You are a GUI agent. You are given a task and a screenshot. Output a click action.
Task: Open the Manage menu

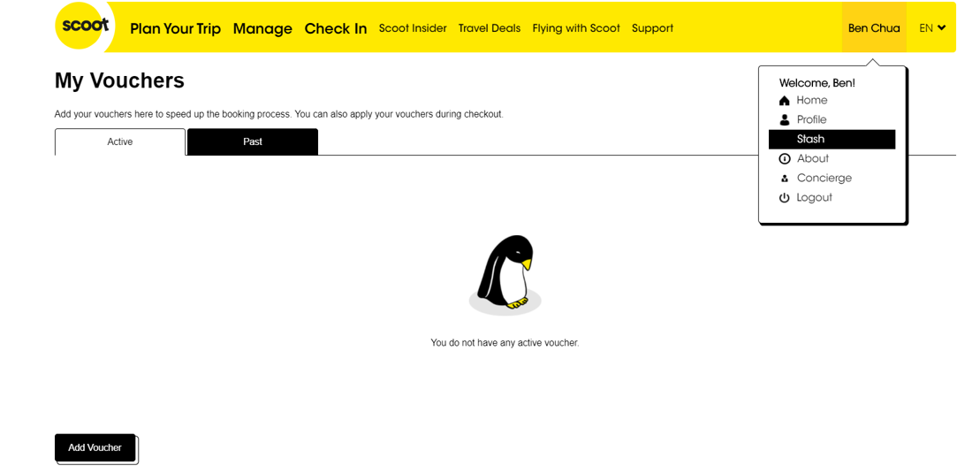click(262, 29)
